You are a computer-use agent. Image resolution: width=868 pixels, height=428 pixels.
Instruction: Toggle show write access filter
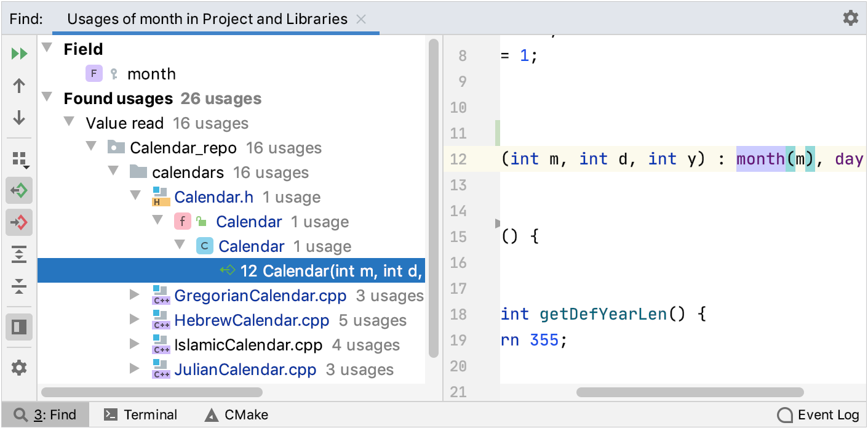click(x=20, y=222)
